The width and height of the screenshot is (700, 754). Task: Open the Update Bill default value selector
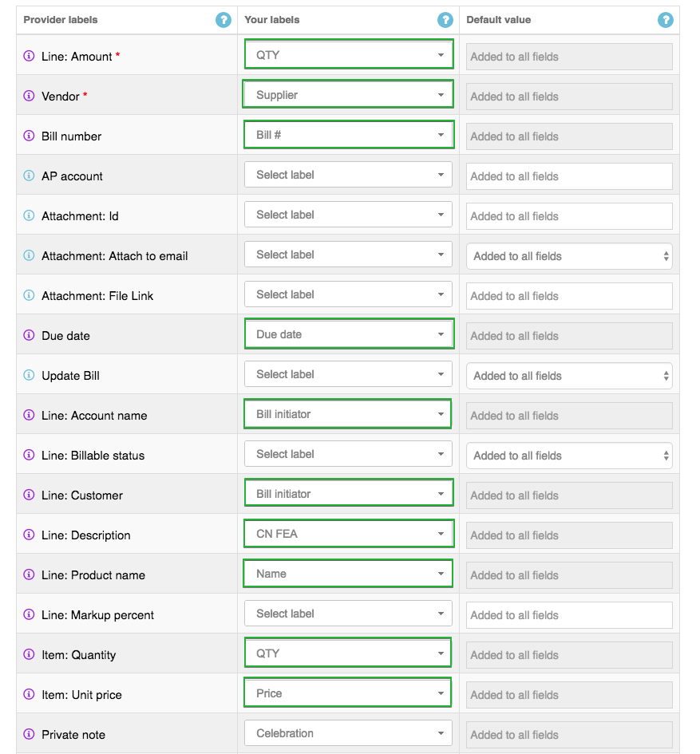(569, 376)
